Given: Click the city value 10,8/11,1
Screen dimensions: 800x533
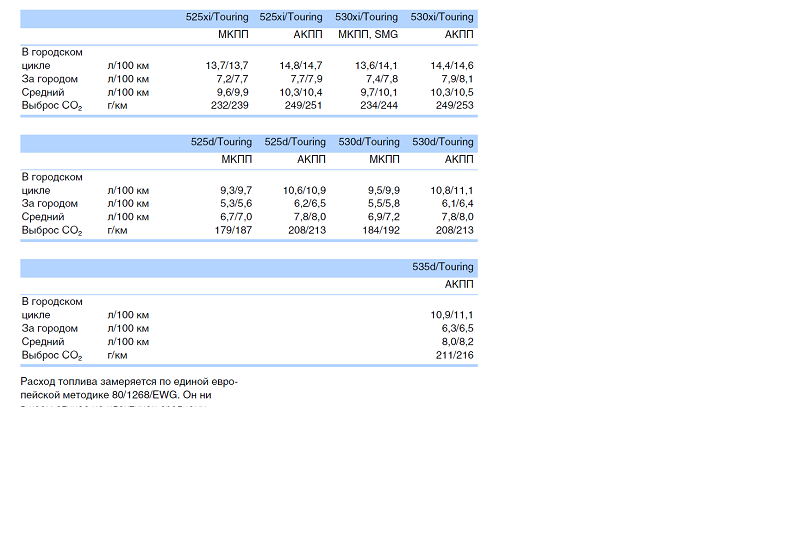Looking at the screenshot, I should [x=452, y=190].
